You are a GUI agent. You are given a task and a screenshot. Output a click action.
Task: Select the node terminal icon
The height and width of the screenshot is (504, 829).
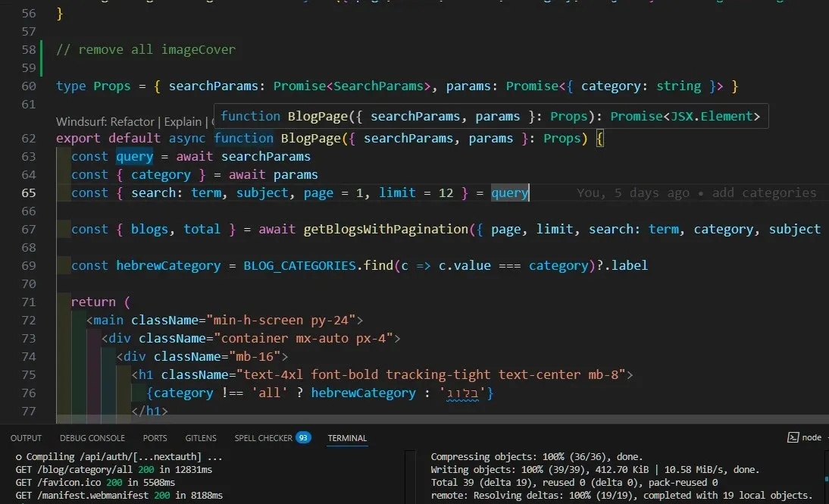[x=793, y=437]
